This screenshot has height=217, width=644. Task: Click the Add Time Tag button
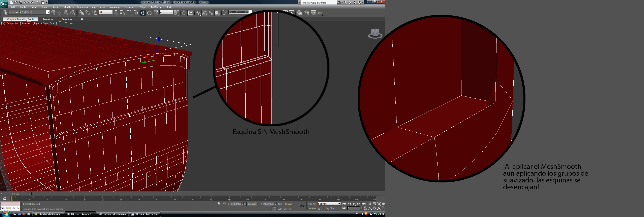pyautogui.click(x=285, y=209)
